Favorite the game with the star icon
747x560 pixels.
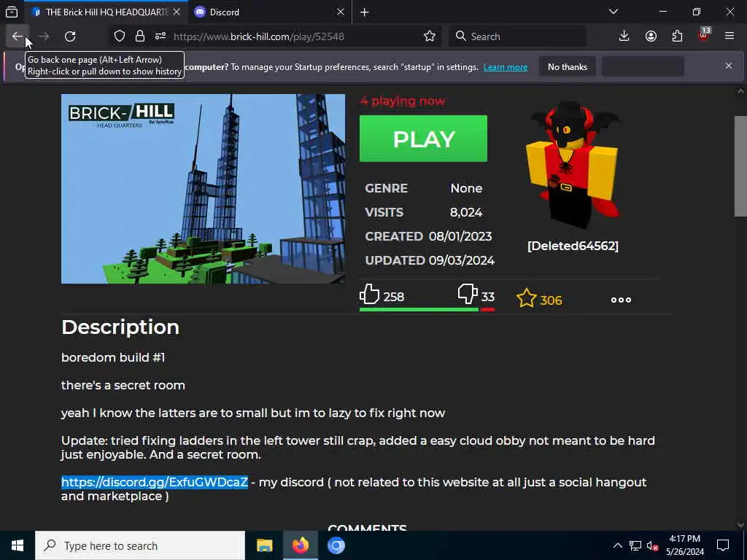[527, 298]
